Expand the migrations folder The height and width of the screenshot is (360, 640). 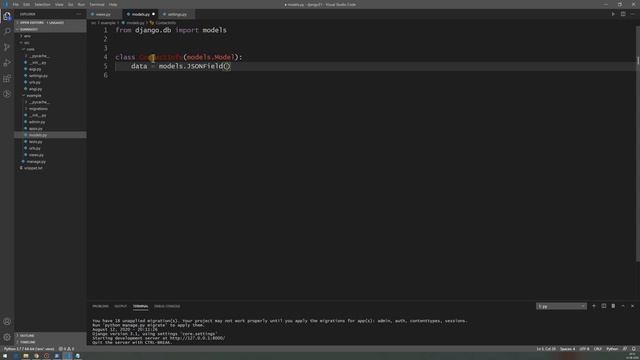coord(37,109)
